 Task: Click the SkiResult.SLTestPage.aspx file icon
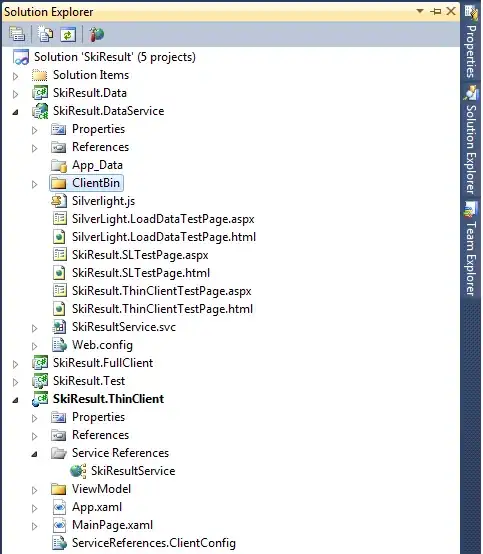pos(59,255)
